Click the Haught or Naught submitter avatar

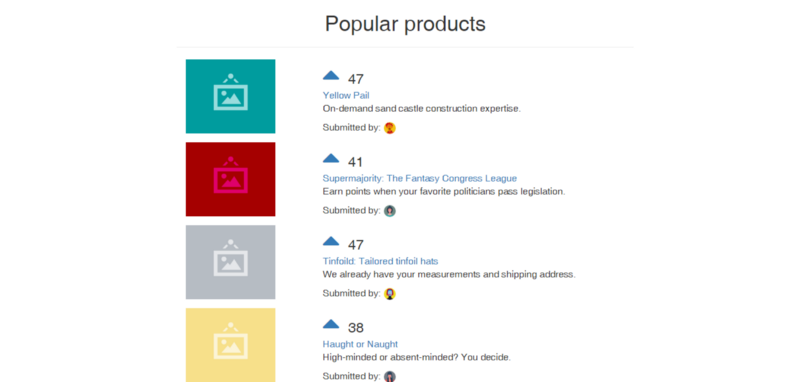[390, 376]
